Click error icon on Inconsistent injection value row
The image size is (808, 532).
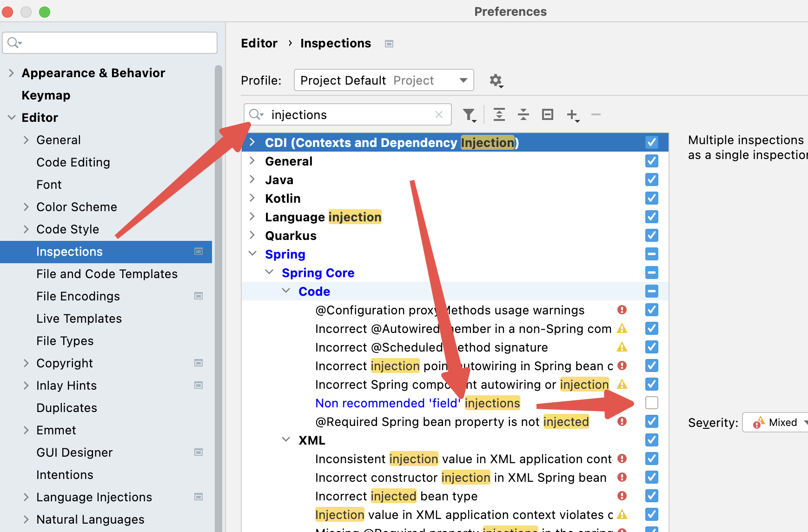(622, 459)
